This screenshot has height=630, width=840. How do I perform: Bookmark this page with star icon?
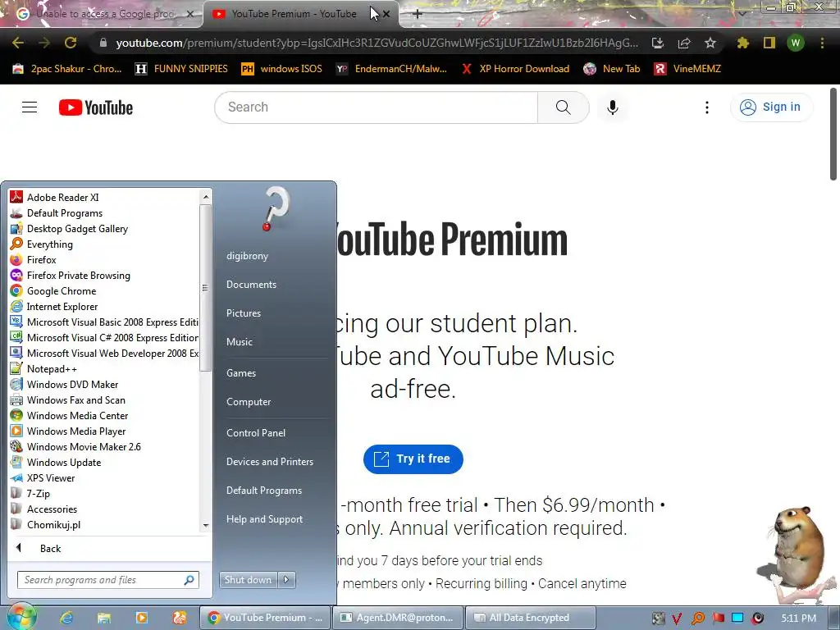710,43
